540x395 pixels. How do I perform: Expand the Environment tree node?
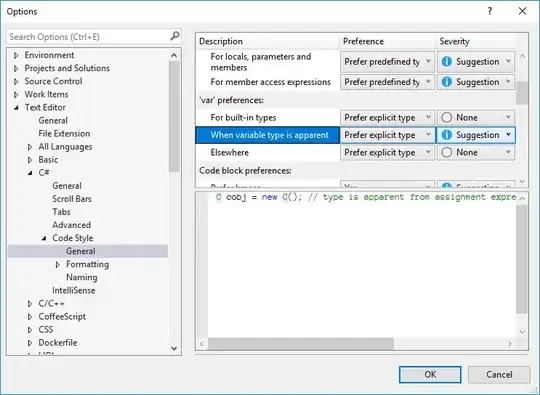[x=16, y=55]
